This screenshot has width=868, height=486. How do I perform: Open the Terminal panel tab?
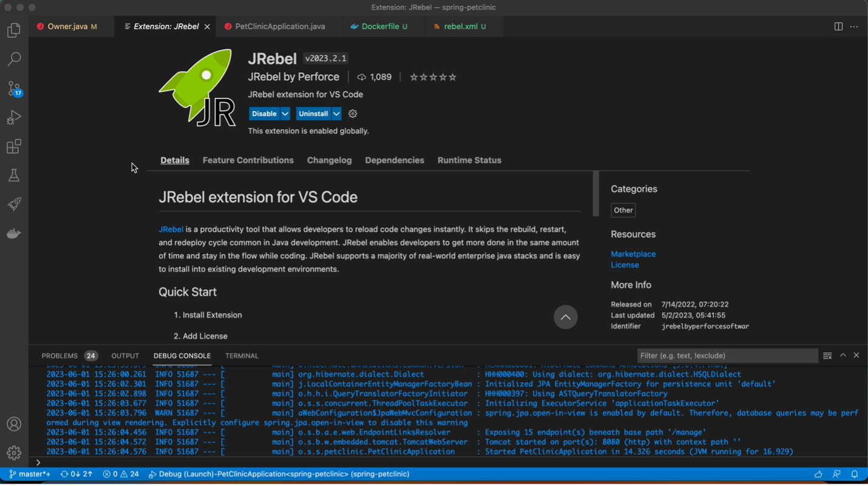pyautogui.click(x=242, y=355)
